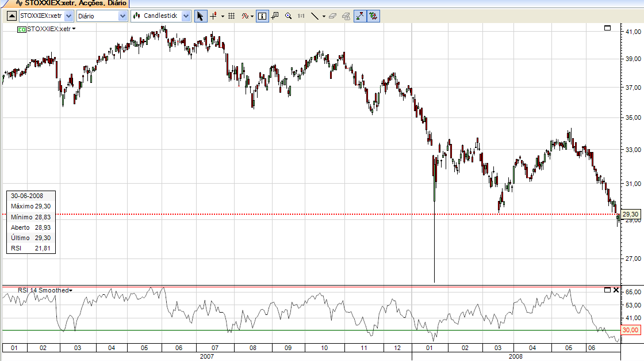Click the Aberto 28,93 row
This screenshot has width=644, height=361.
pyautogui.click(x=31, y=227)
